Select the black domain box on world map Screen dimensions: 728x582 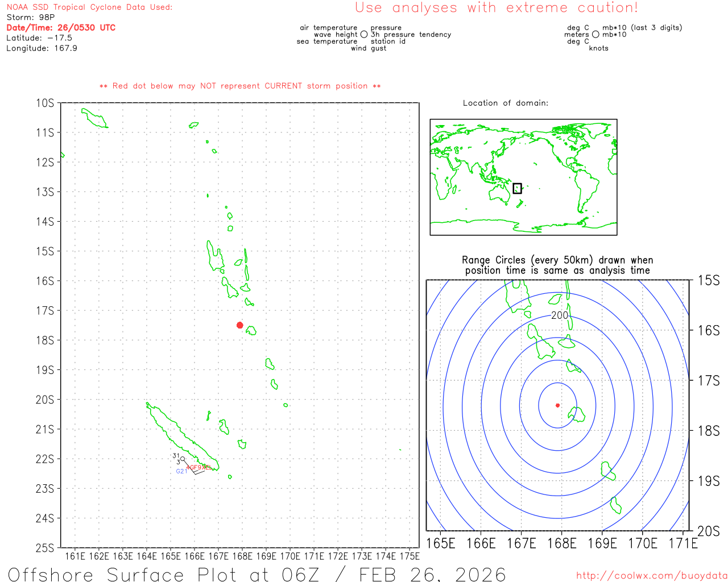(x=517, y=188)
